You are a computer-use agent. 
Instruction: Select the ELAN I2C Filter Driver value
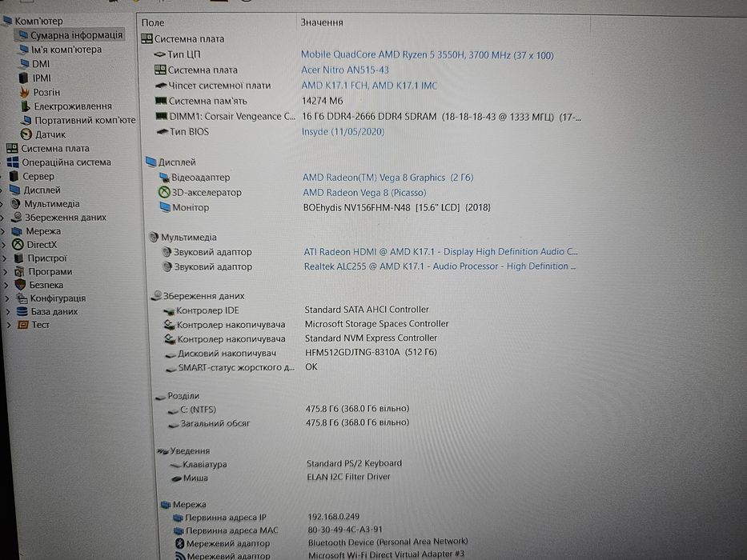[x=349, y=477]
